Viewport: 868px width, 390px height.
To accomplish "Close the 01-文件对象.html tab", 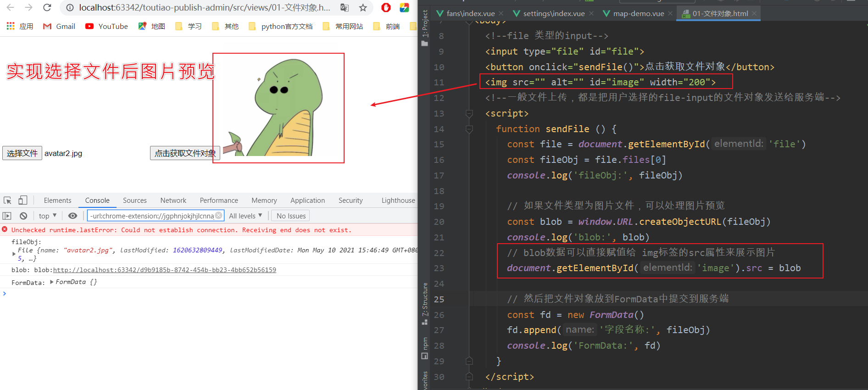I will (x=754, y=13).
